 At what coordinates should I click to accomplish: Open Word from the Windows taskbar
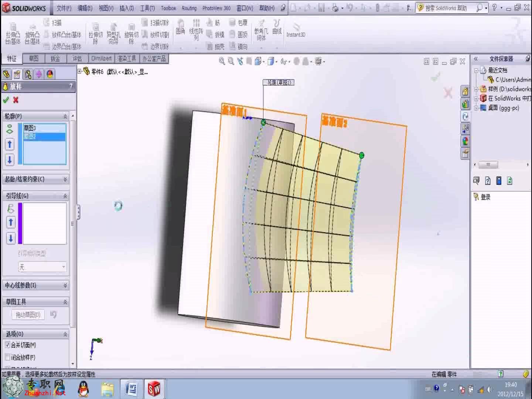[132, 389]
